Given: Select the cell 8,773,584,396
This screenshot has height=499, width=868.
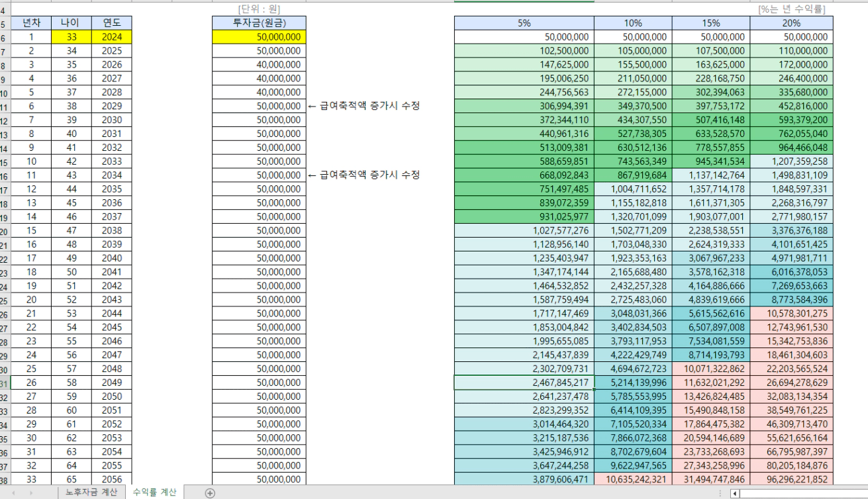Looking at the screenshot, I should 792,300.
